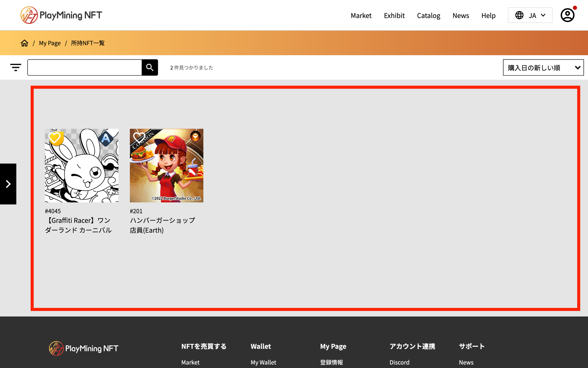Click the footer My Wallet link

click(x=264, y=363)
